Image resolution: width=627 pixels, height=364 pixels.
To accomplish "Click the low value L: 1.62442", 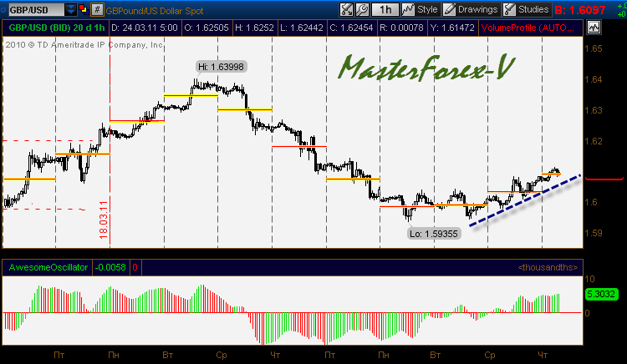I will 302,28.
